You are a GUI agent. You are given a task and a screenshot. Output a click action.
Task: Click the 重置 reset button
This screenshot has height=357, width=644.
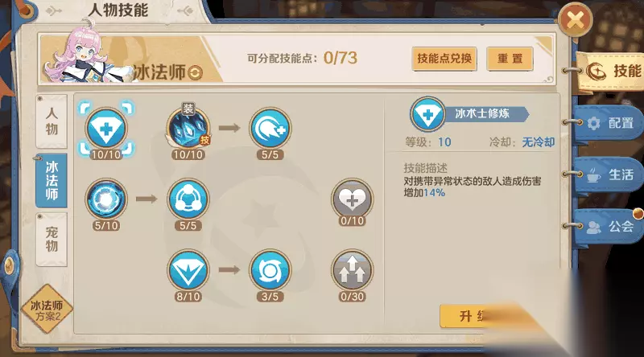click(x=510, y=59)
